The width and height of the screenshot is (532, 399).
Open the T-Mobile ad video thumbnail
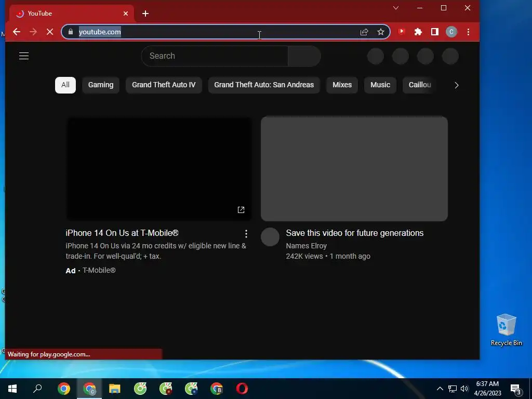159,169
